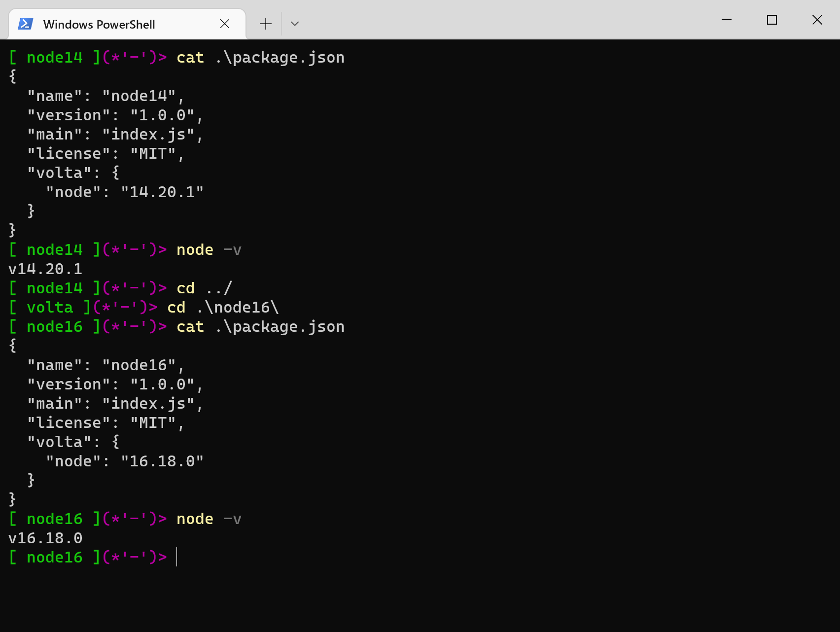Click the command "cd ../"
The height and width of the screenshot is (632, 840).
pos(205,288)
